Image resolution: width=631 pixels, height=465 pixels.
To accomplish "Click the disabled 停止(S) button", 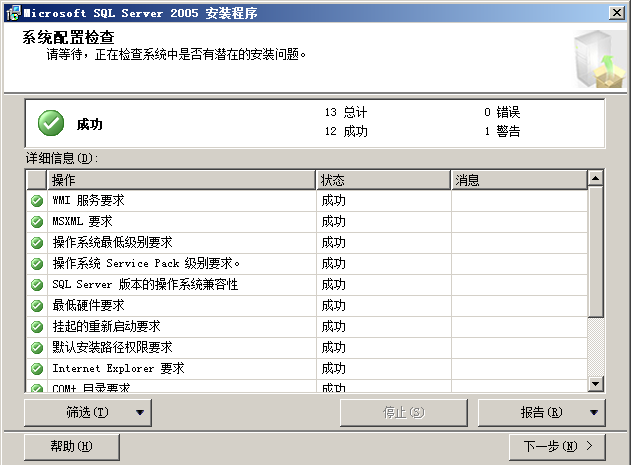I will [404, 412].
